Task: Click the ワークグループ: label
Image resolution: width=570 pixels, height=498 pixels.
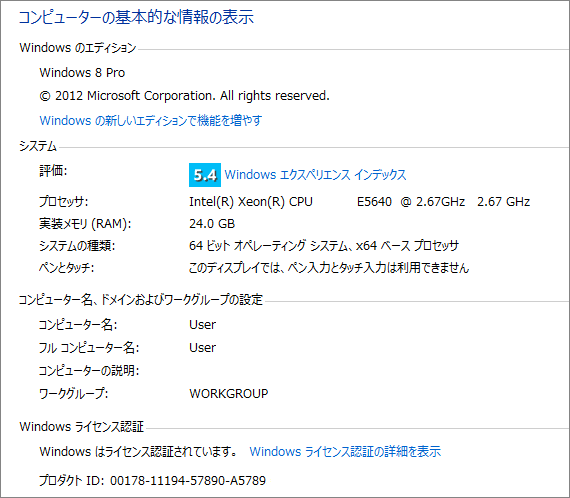Action: [x=73, y=394]
